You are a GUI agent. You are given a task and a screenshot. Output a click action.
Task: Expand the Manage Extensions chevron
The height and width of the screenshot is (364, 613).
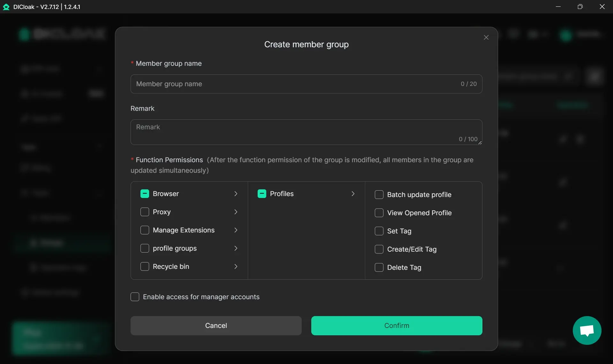tap(236, 230)
